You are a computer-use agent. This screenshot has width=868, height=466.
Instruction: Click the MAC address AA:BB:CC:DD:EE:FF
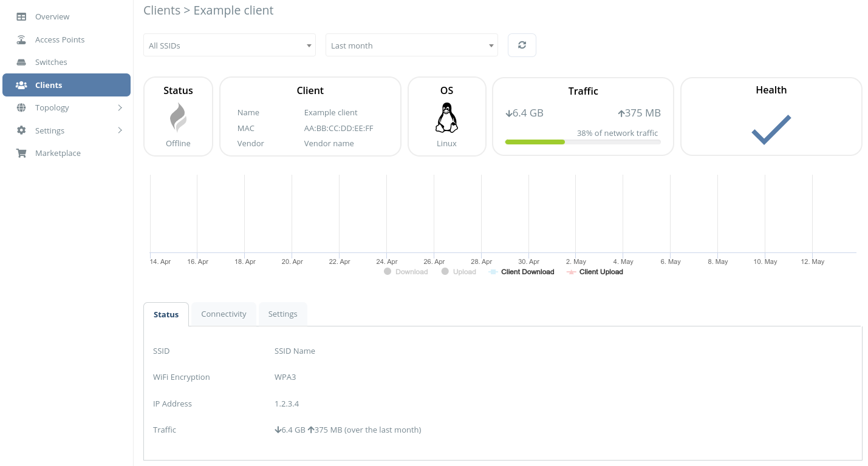pyautogui.click(x=338, y=128)
